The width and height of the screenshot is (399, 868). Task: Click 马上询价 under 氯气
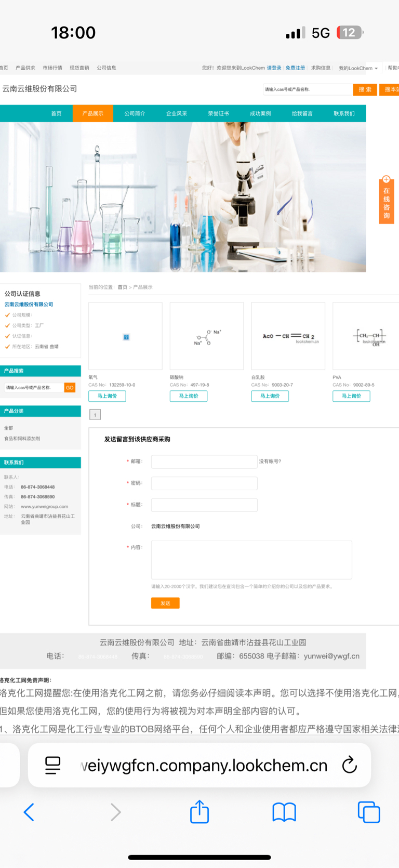(107, 396)
